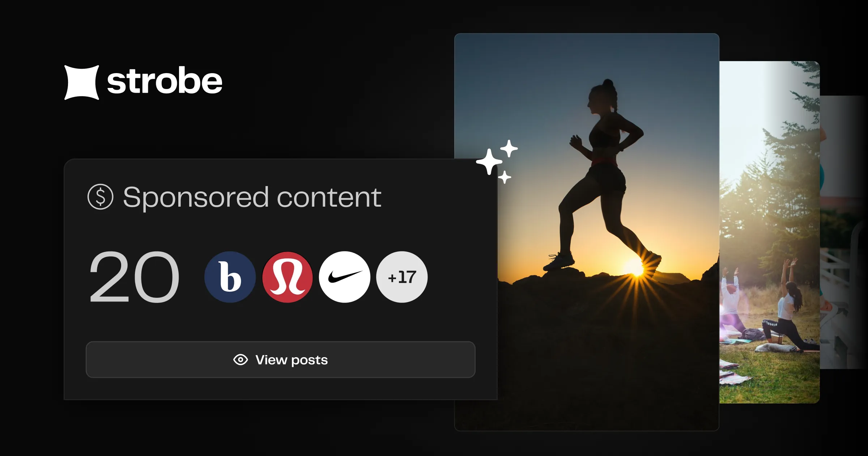Click the large four-point sparkle star
The image size is (868, 456).
point(489,162)
